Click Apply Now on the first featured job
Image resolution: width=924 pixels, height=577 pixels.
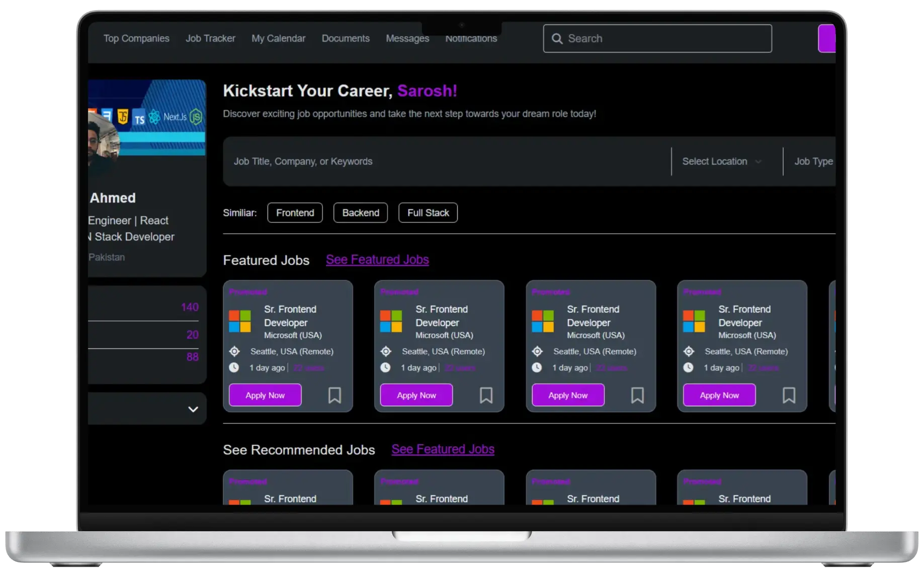265,395
